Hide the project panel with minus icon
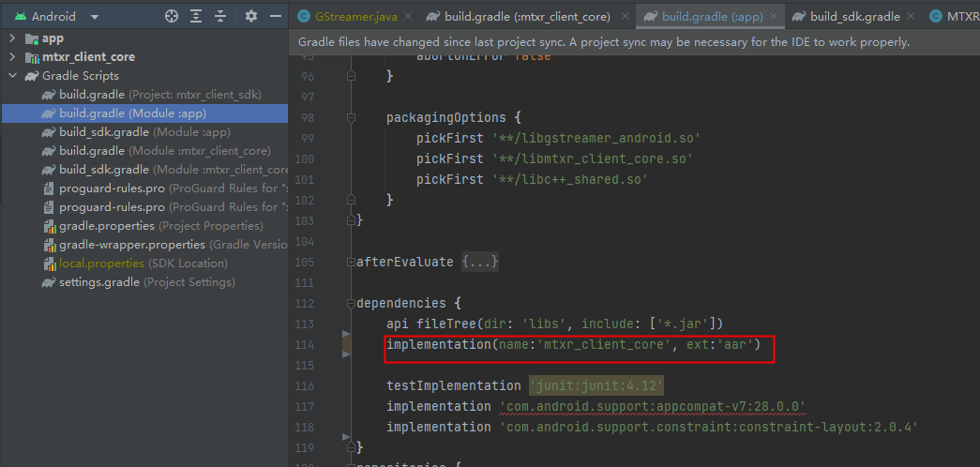The width and height of the screenshot is (980, 467). point(276,17)
